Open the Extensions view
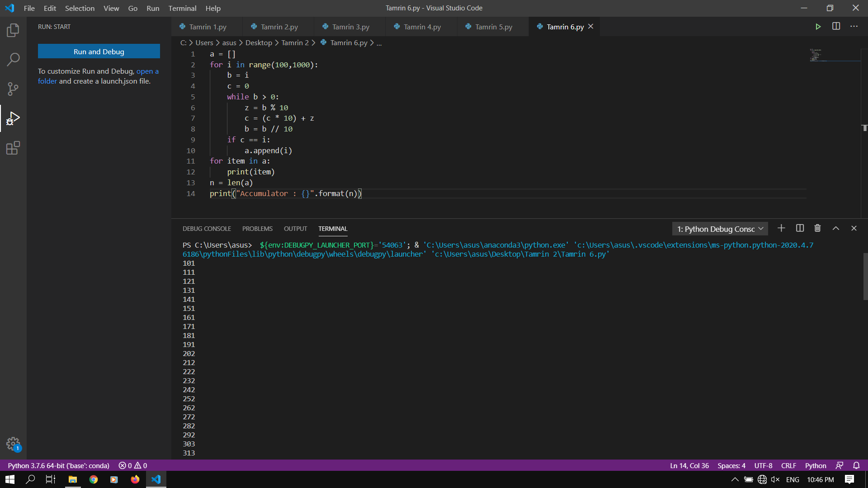 [13, 148]
